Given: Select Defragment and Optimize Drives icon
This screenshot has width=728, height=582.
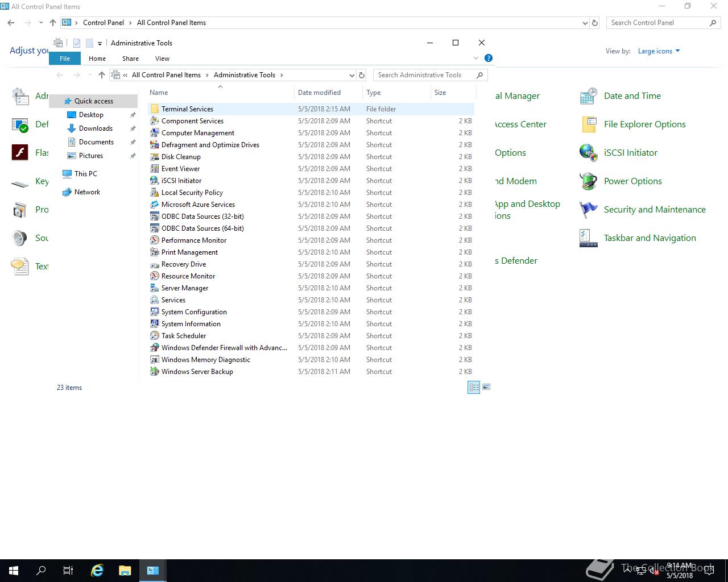Looking at the screenshot, I should [x=155, y=145].
